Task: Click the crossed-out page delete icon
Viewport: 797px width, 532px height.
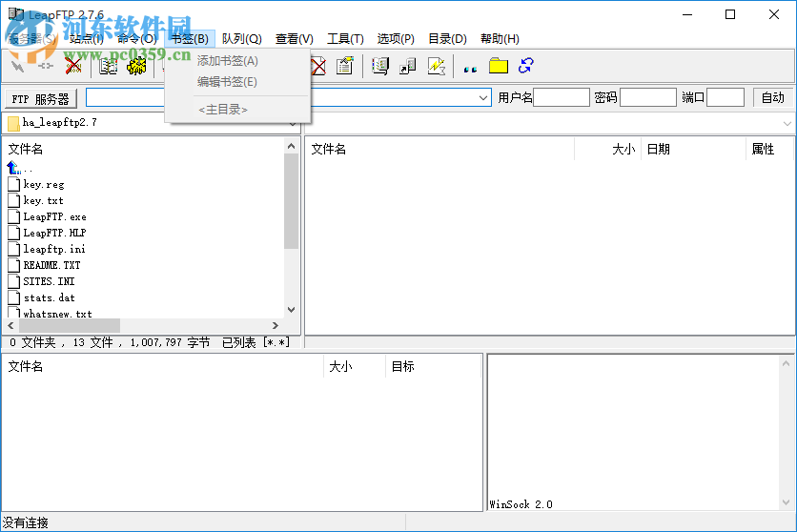Action: click(318, 66)
